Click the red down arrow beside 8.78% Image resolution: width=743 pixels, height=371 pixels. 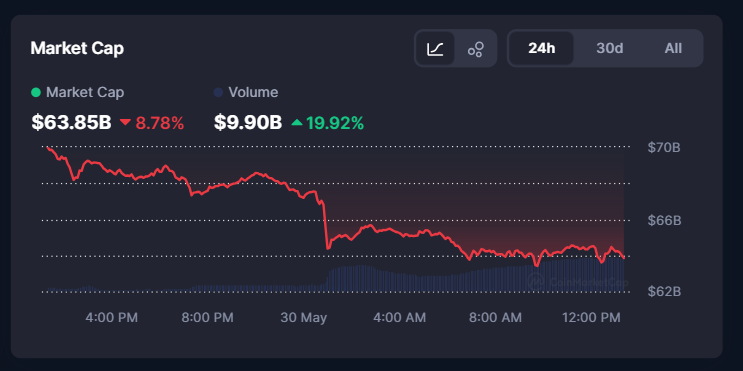click(125, 122)
